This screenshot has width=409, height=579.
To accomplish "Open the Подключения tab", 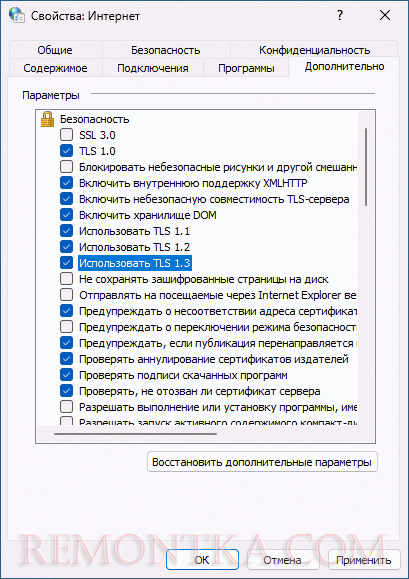I will (152, 68).
